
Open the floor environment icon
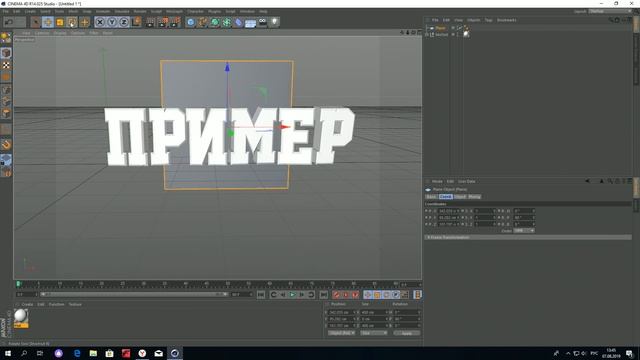[251, 22]
